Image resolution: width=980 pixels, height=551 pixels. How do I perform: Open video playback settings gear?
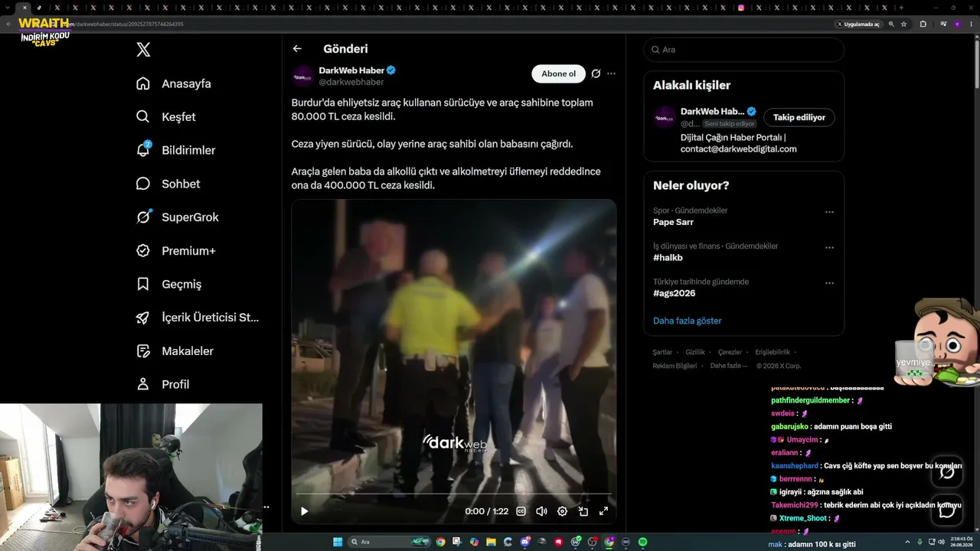click(x=562, y=511)
